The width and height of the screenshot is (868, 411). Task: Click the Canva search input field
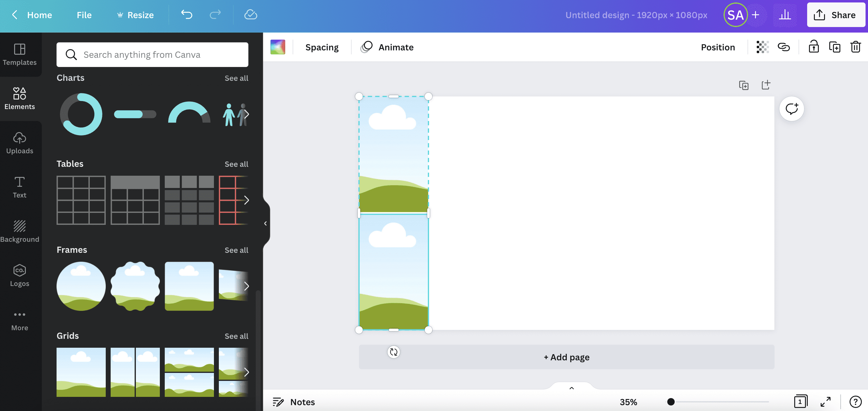pyautogui.click(x=152, y=55)
